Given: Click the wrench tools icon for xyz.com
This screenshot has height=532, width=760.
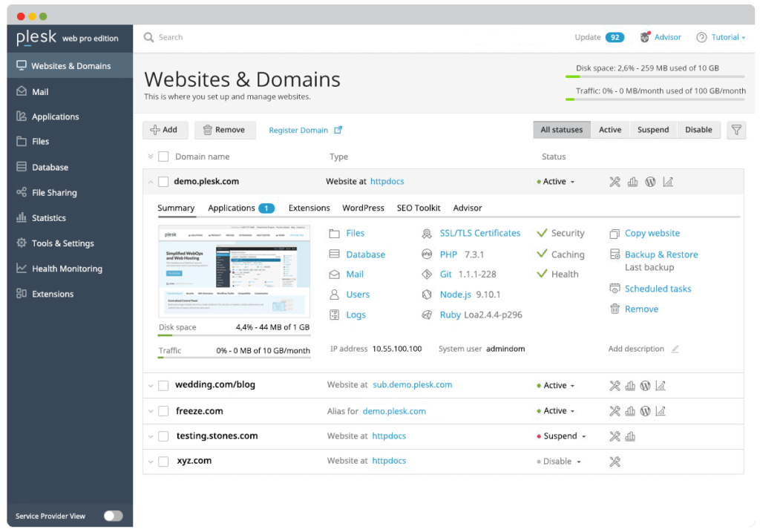Looking at the screenshot, I should point(615,462).
